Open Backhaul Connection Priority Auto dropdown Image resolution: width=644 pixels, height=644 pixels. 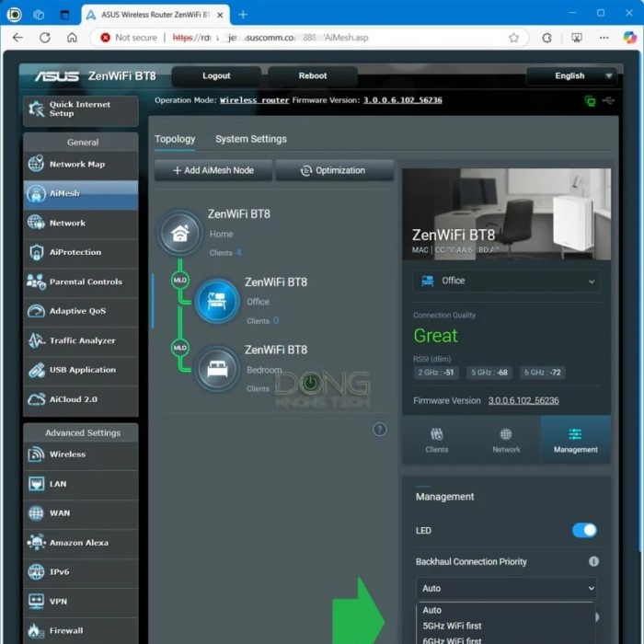(506, 588)
